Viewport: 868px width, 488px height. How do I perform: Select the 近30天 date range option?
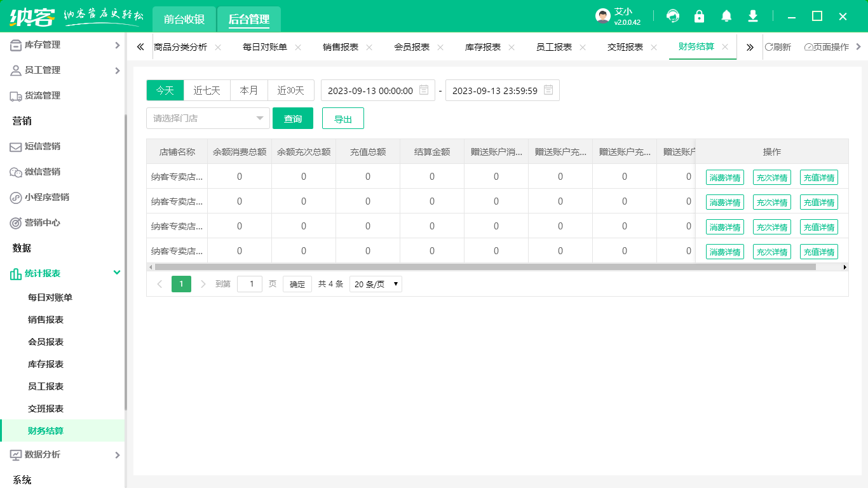coord(290,90)
